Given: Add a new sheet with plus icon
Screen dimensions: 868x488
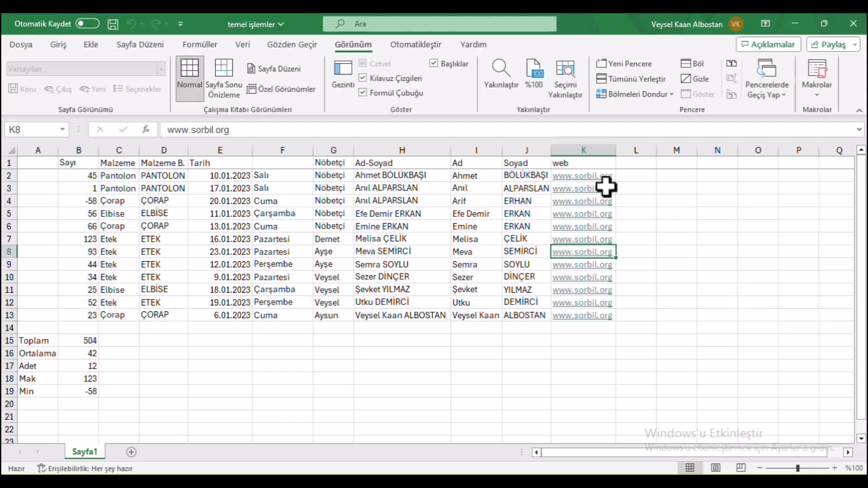Looking at the screenshot, I should click(x=131, y=452).
